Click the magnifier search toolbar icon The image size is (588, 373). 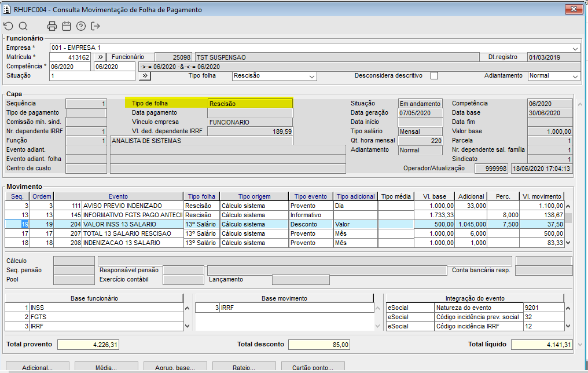coord(23,26)
